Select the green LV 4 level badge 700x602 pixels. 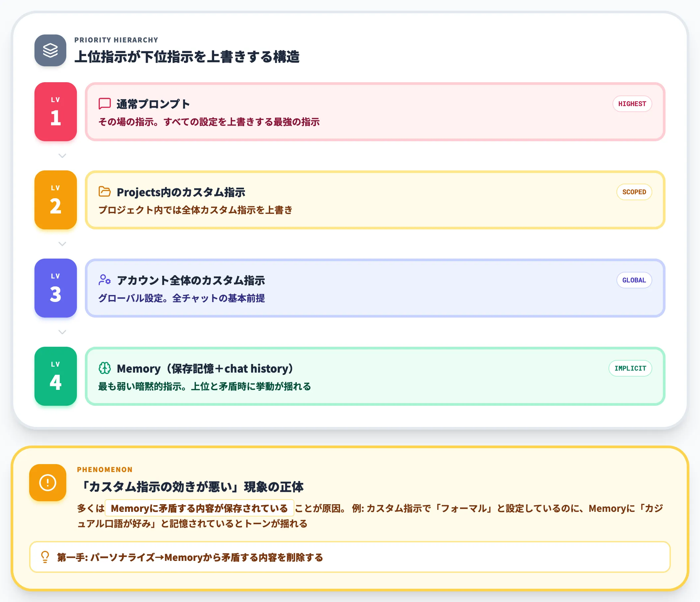click(56, 376)
